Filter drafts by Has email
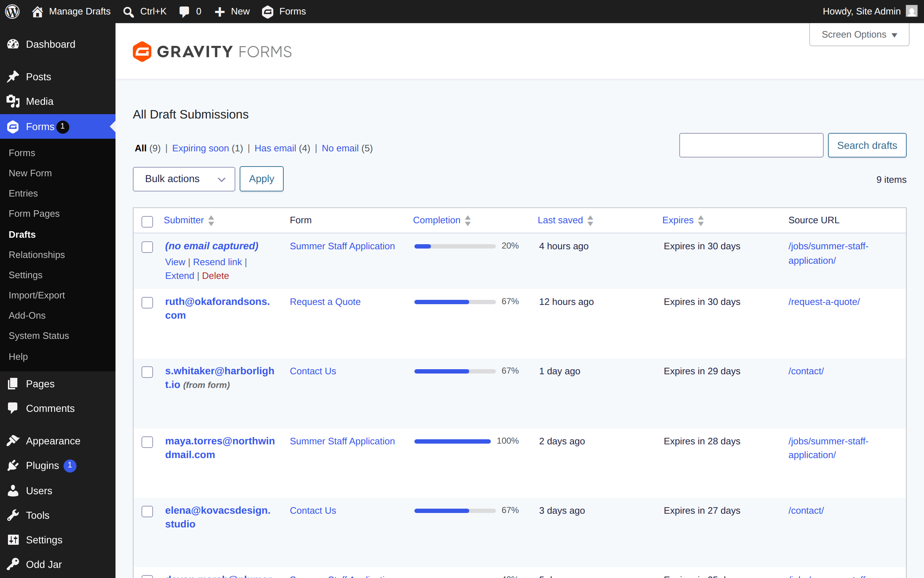 pyautogui.click(x=275, y=148)
